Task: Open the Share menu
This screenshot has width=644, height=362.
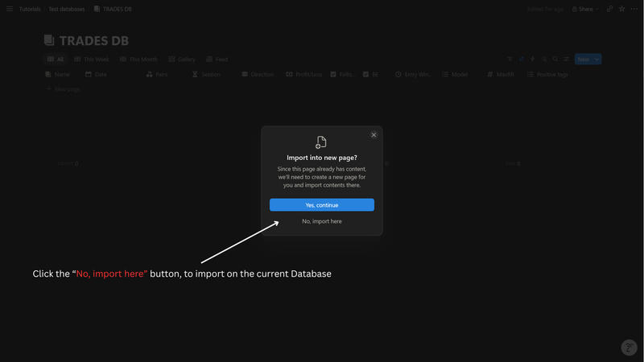Action: tap(585, 9)
